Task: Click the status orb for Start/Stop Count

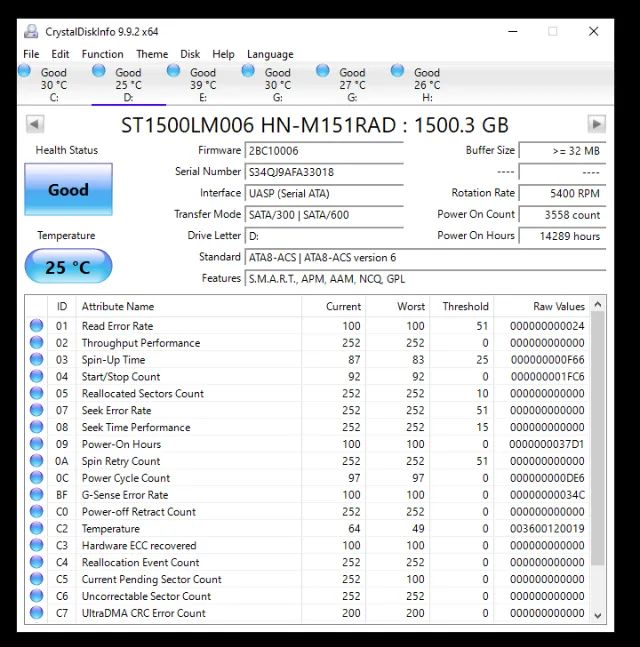Action: point(37,376)
